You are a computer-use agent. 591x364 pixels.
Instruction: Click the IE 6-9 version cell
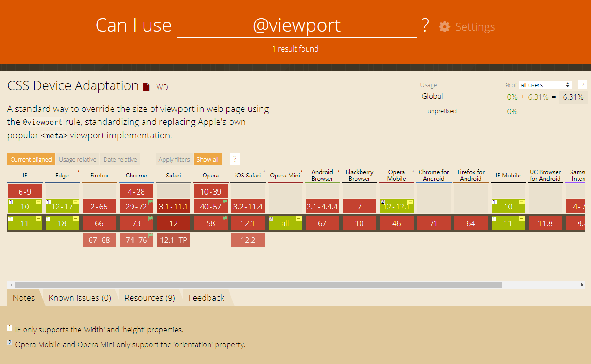tap(25, 192)
